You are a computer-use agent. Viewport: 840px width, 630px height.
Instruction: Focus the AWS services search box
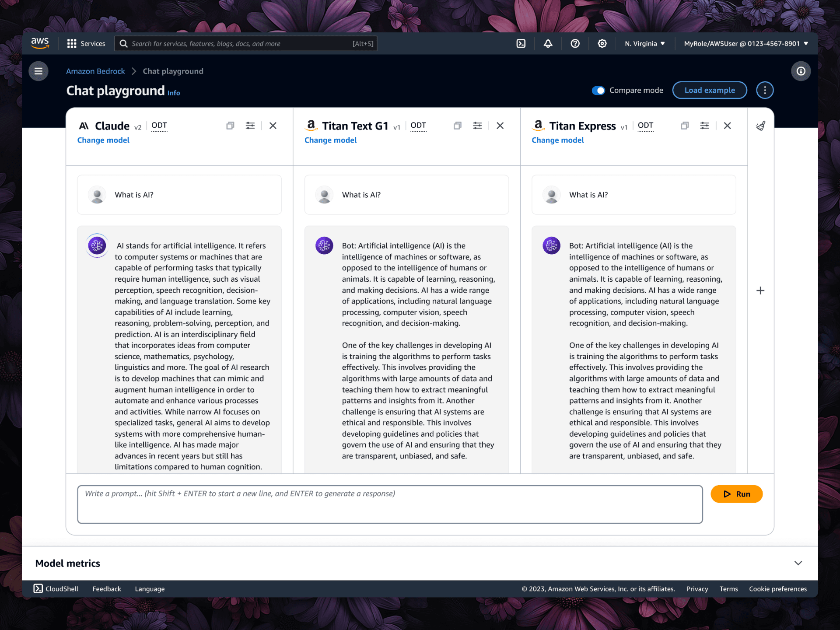[245, 44]
